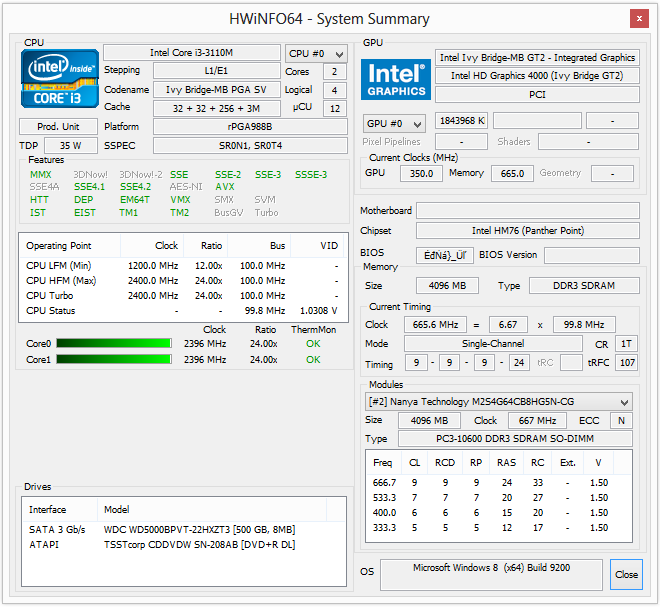The image size is (660, 607).
Task: Click the Logical 4 field
Action: (x=335, y=91)
